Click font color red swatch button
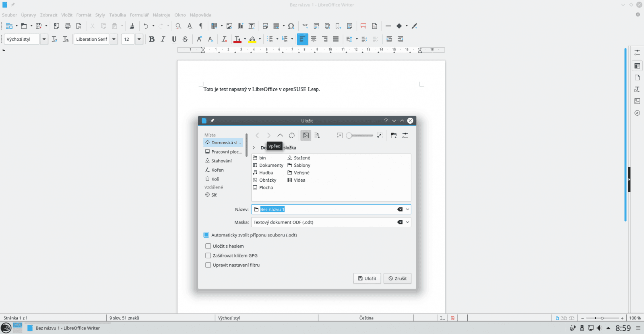The image size is (644, 334). 237,39
